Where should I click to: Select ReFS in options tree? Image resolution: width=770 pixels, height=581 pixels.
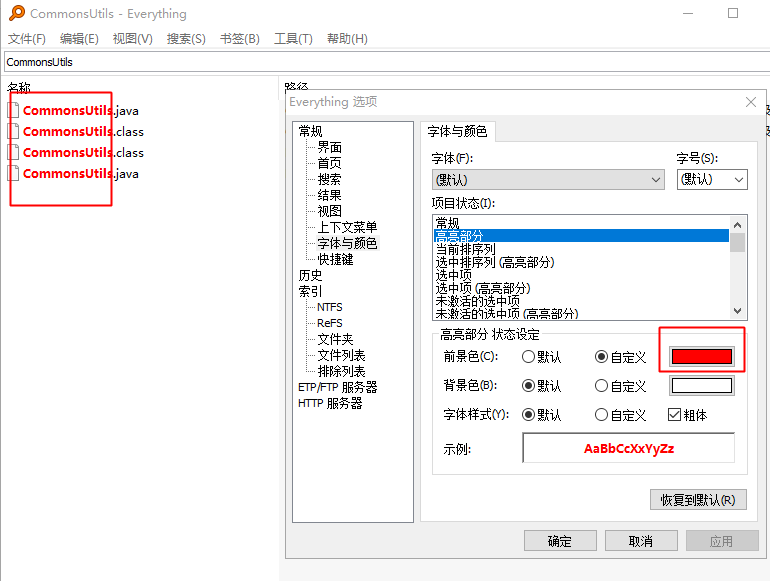coord(330,323)
